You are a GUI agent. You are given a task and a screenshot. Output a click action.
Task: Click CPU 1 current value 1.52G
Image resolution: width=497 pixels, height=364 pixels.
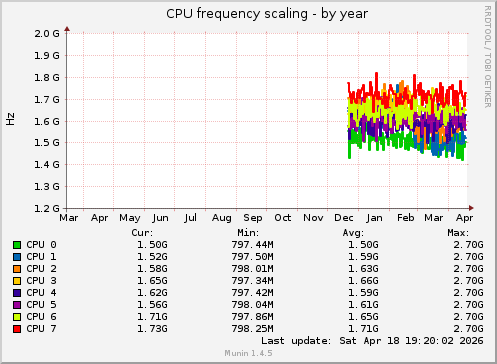coord(152,257)
